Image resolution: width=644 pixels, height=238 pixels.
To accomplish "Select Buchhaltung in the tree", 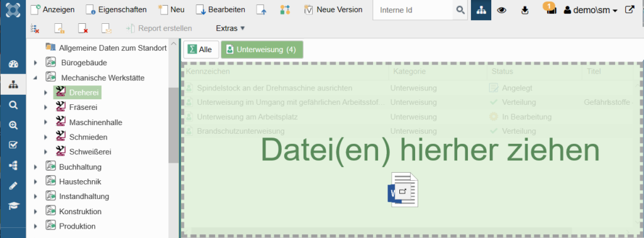I will tap(80, 167).
